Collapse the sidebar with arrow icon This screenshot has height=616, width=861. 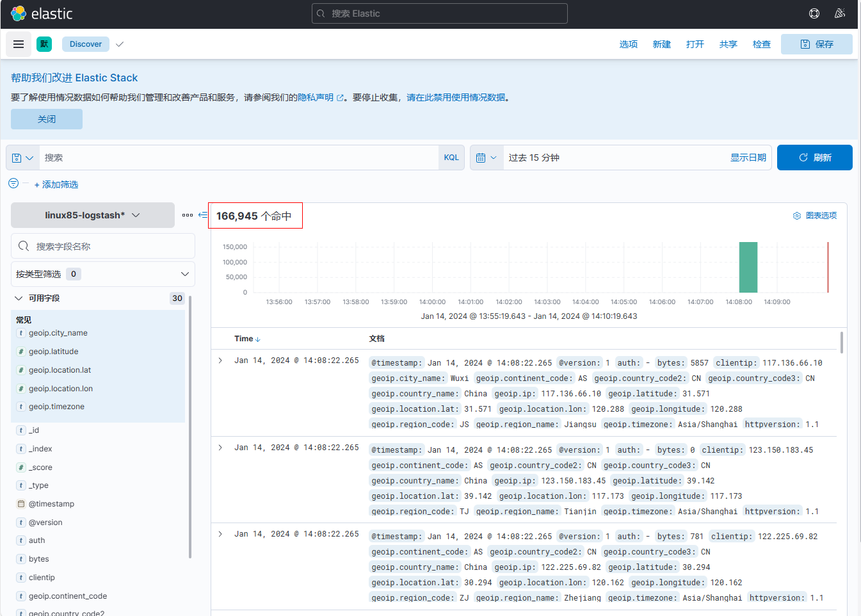(203, 215)
